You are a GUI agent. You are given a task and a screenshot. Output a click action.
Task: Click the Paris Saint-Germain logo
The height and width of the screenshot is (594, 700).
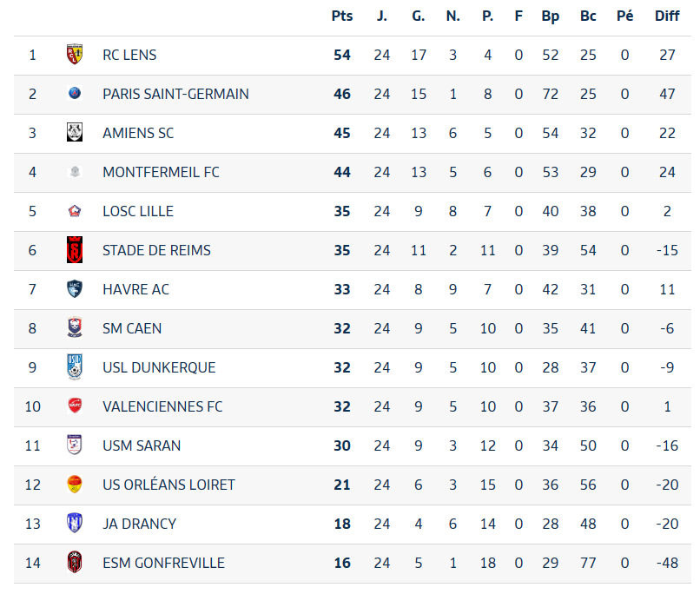pos(75,93)
